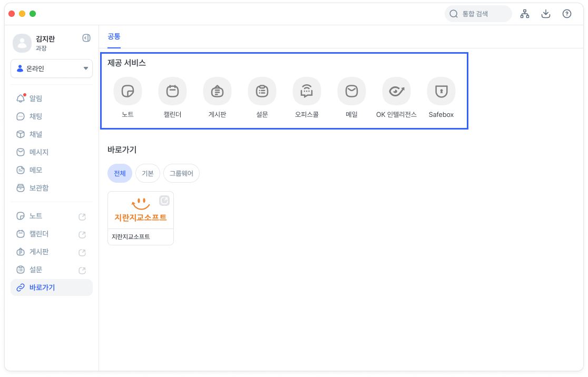Select the 기본 filter chip
The height and width of the screenshot is (377, 588).
coord(148,173)
